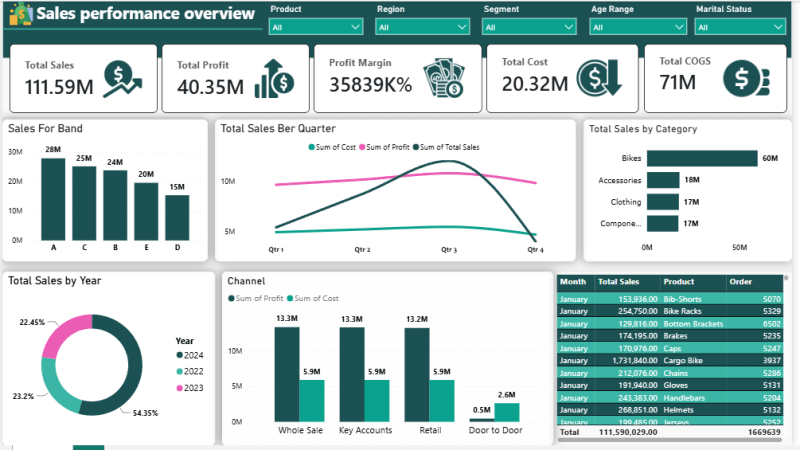Select year 2024 in donut legend

pyautogui.click(x=190, y=355)
